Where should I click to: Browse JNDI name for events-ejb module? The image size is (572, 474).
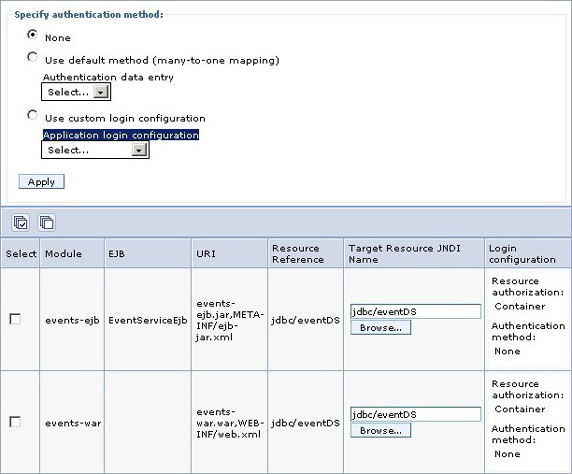380,328
